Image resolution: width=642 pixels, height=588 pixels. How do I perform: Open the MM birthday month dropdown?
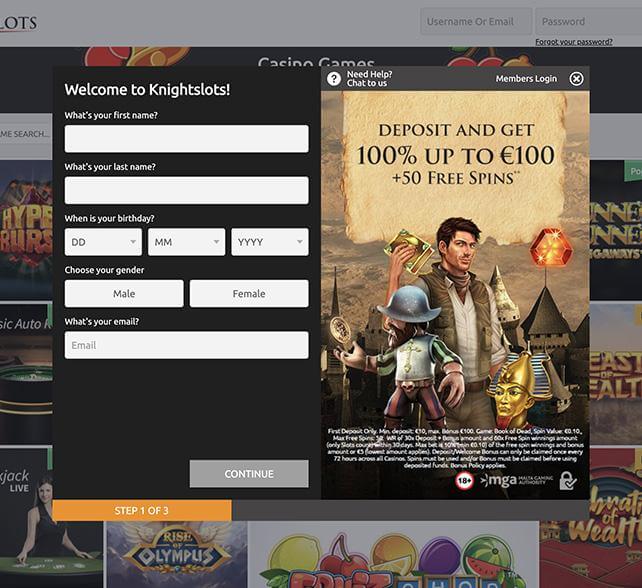click(186, 242)
